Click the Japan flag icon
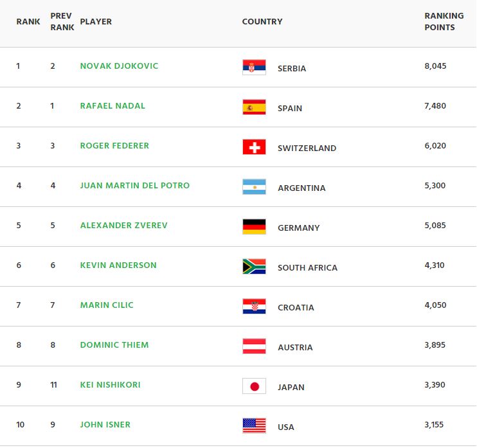Image resolution: width=477 pixels, height=448 pixels. click(254, 386)
